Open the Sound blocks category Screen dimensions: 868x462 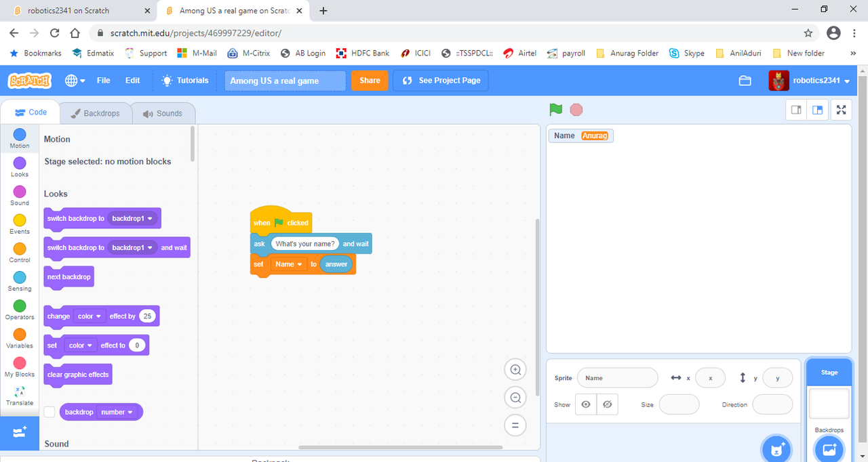tap(20, 196)
